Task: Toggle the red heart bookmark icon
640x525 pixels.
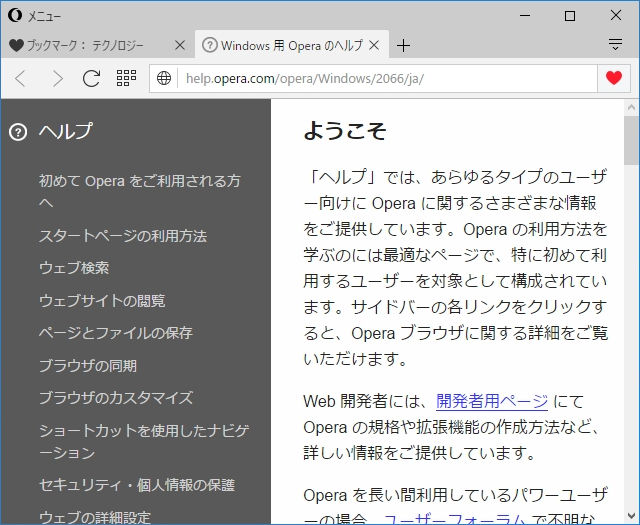Action: coord(614,78)
